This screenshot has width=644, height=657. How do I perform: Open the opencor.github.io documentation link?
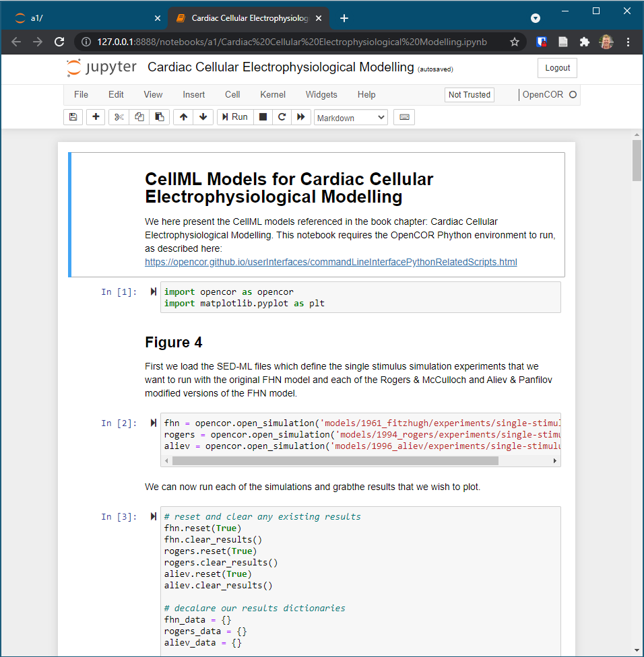click(331, 263)
